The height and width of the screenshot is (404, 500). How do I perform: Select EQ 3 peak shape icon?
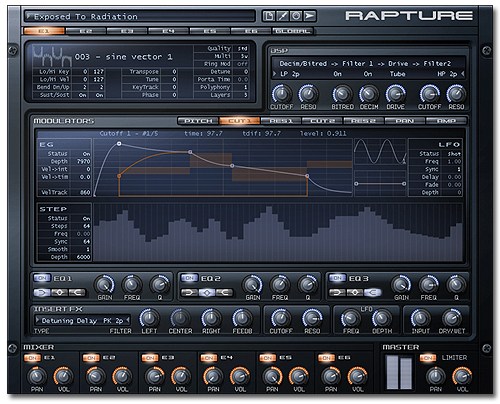coord(355,293)
